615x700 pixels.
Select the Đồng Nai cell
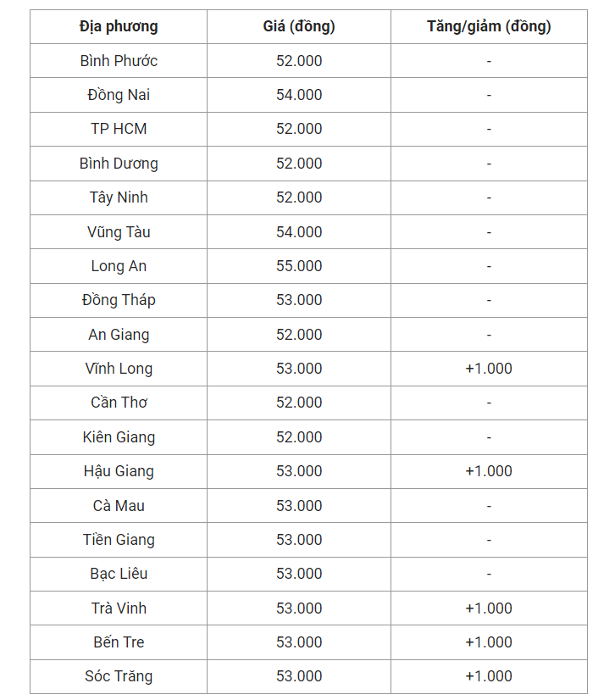click(119, 95)
